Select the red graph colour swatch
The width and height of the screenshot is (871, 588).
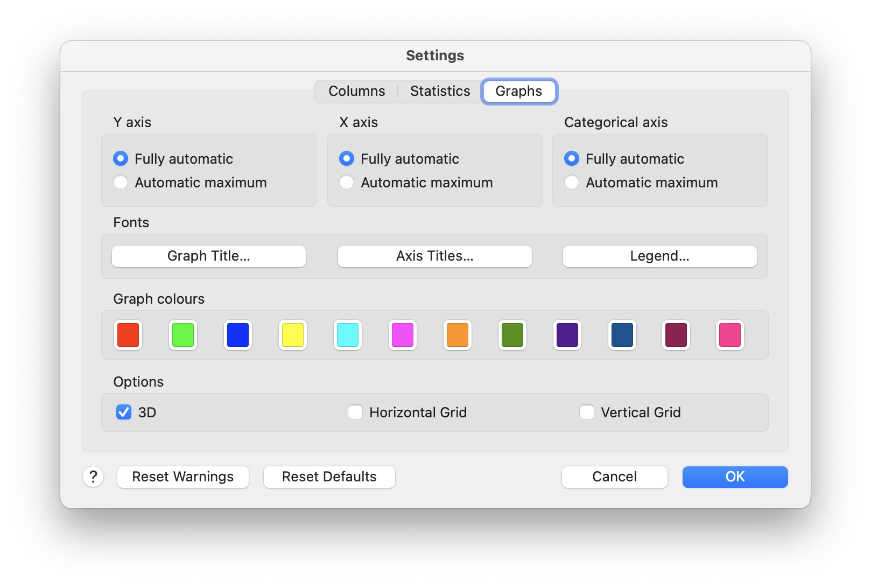coord(128,335)
